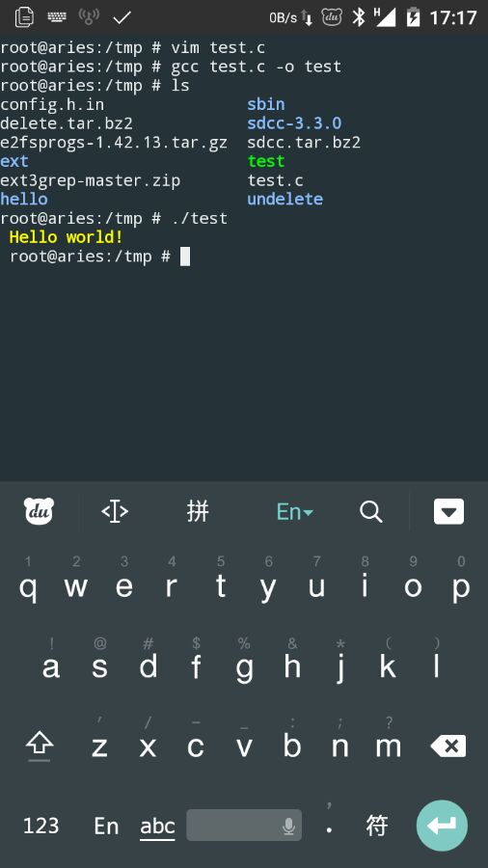Switch to 拼 pinyin input
The image size is (488, 868).
click(198, 511)
